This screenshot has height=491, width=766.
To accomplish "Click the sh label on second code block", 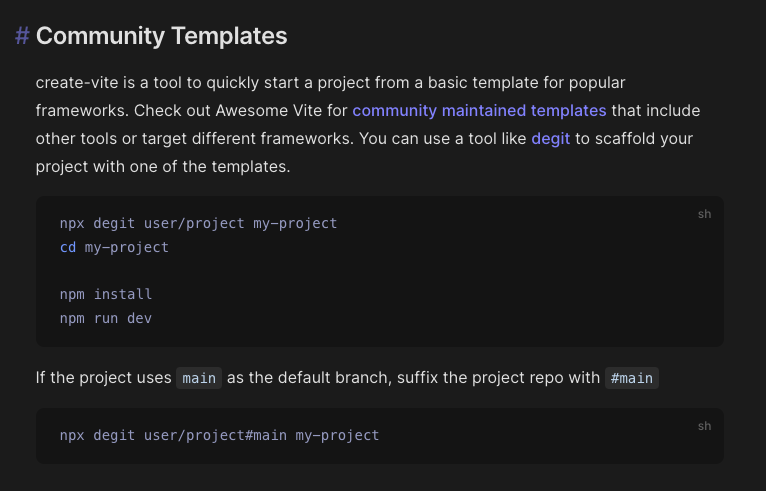I will pos(704,426).
